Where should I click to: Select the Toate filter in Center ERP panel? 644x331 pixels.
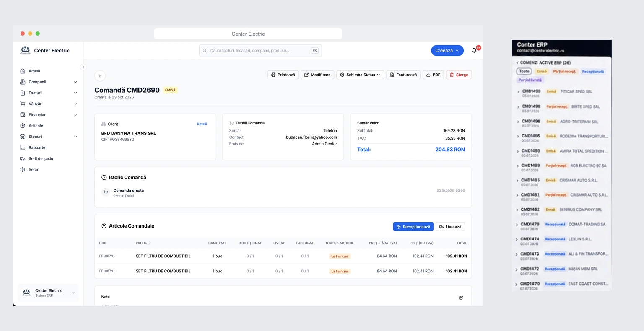point(524,71)
